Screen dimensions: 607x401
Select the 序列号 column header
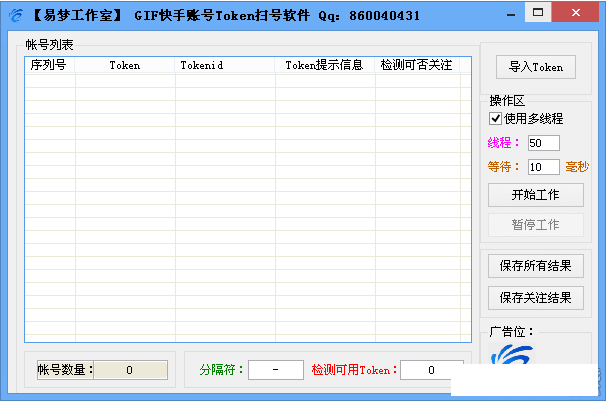click(49, 65)
